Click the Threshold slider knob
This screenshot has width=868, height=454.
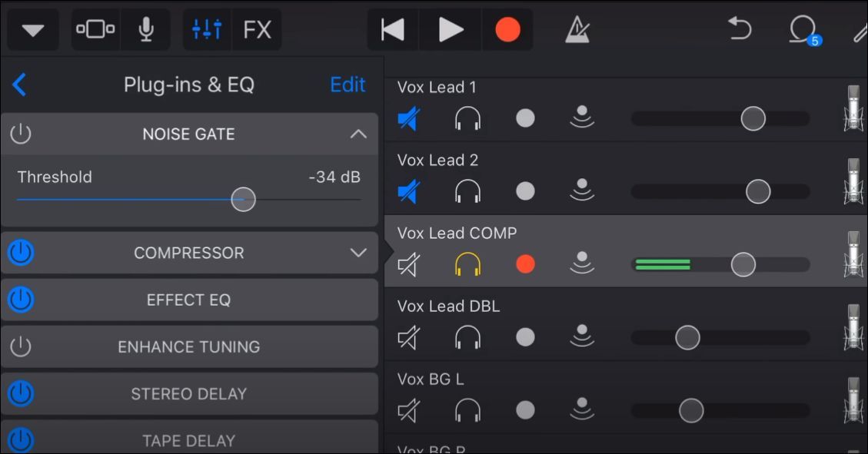(x=243, y=200)
